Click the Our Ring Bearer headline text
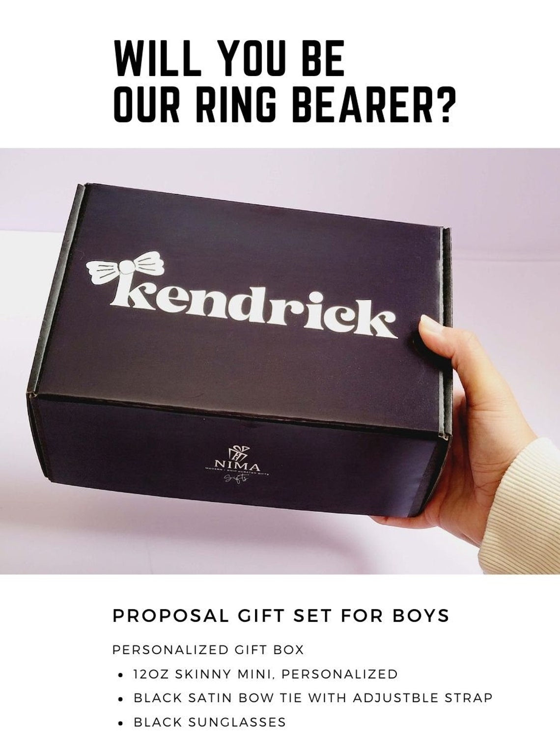The height and width of the screenshot is (746, 560). click(282, 105)
